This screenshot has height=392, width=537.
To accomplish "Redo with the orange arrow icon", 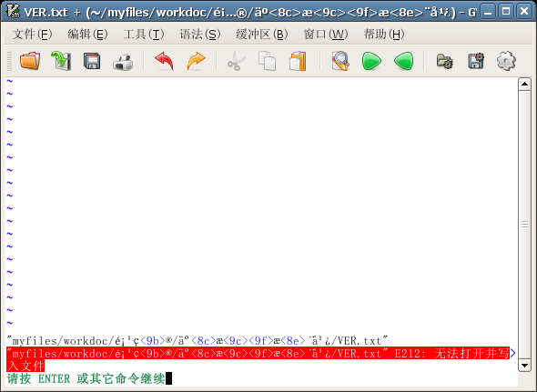I will 196,61.
